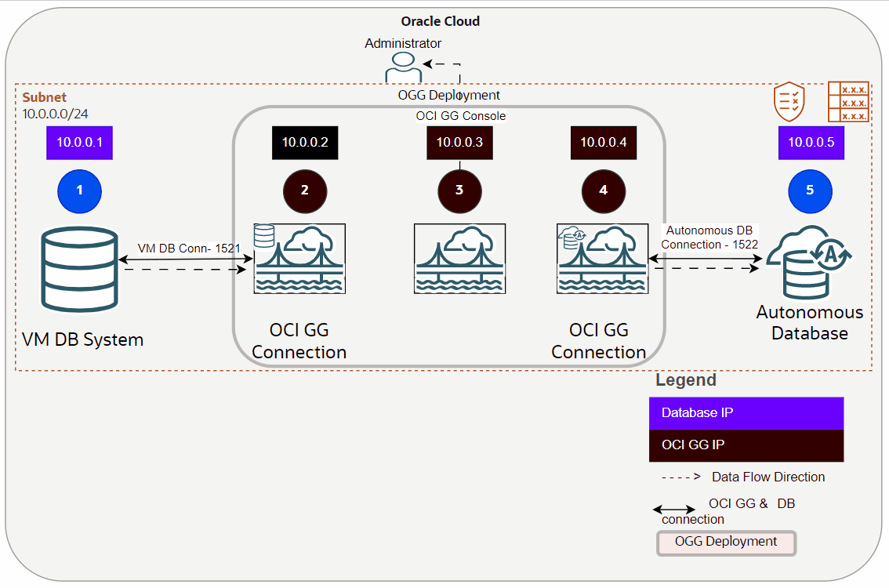The height and width of the screenshot is (588, 889).
Task: Click the 10.0.0.3 IP address badge
Action: pos(459,143)
